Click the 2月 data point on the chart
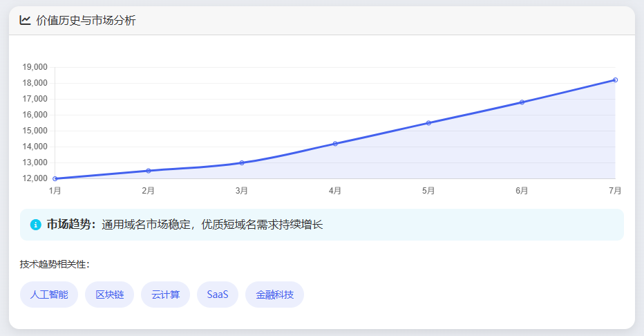Viewport: 644px width, 336px height. click(149, 171)
